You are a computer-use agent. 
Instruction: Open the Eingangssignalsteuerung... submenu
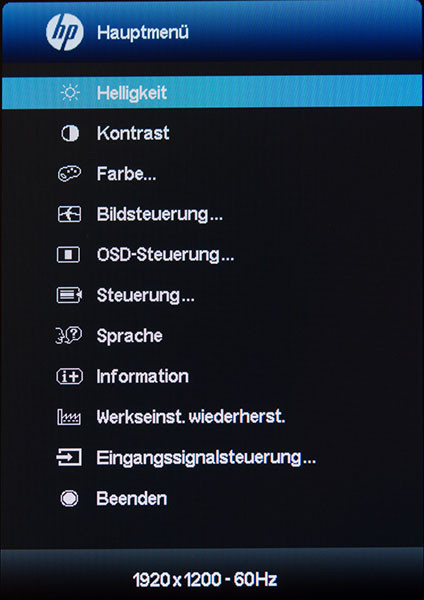[x=206, y=458]
